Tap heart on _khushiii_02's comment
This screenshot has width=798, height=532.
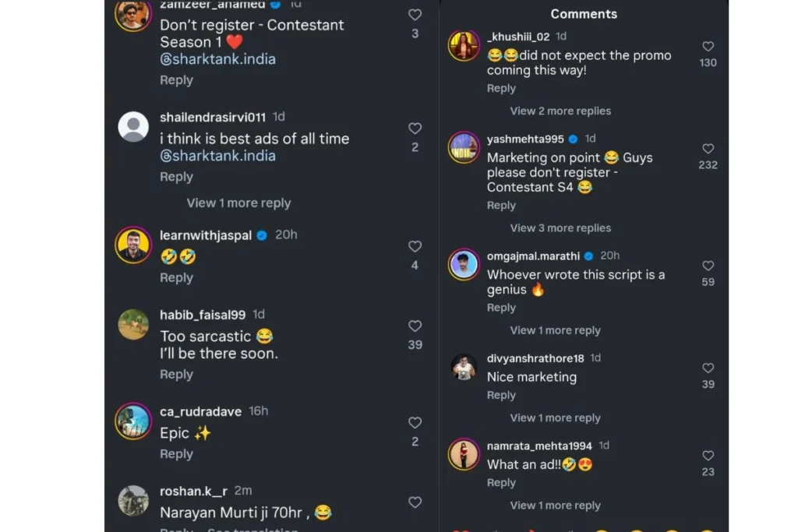[x=708, y=47]
